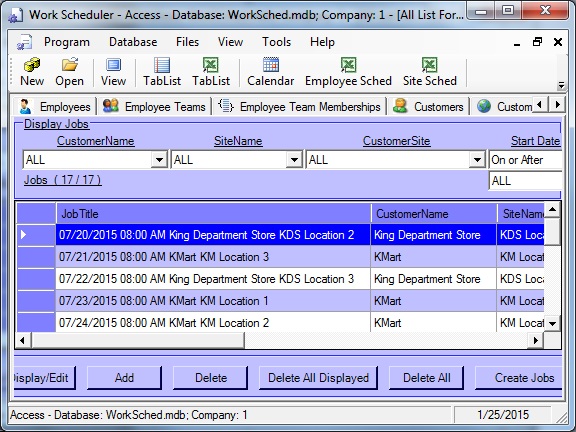
Task: Select row '07/22/2015 08:00 AM King Department Store KDS Location 3'
Action: pos(213,279)
